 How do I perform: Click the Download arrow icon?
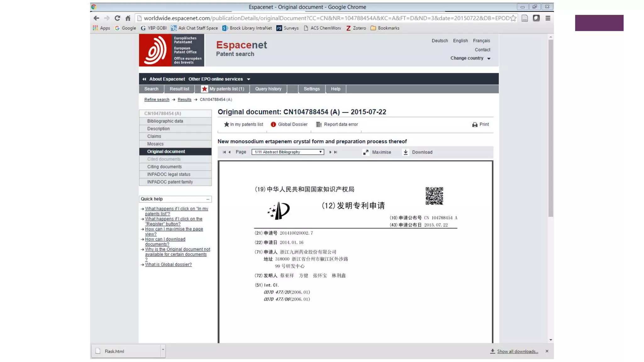(x=406, y=152)
